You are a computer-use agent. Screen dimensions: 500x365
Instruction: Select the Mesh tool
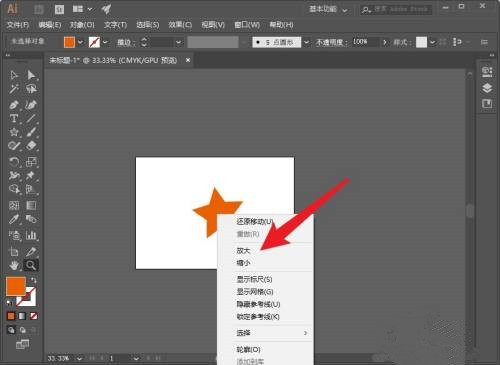click(x=14, y=205)
